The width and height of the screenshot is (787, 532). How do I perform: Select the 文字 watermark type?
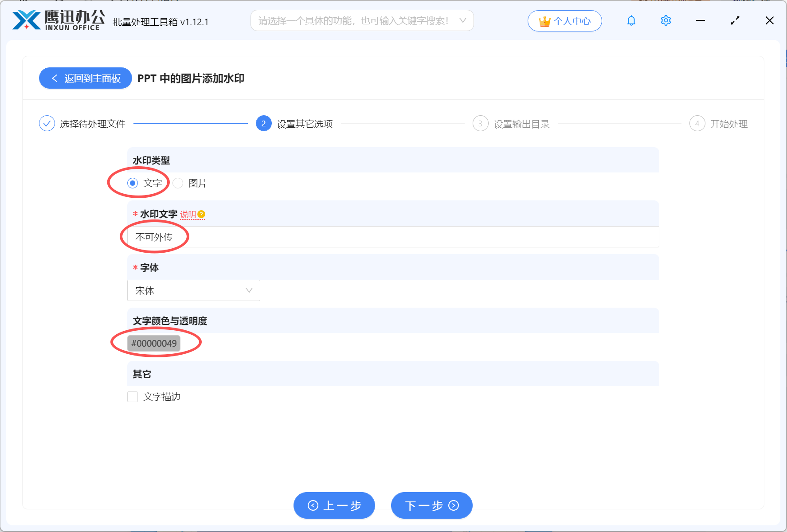(x=132, y=183)
